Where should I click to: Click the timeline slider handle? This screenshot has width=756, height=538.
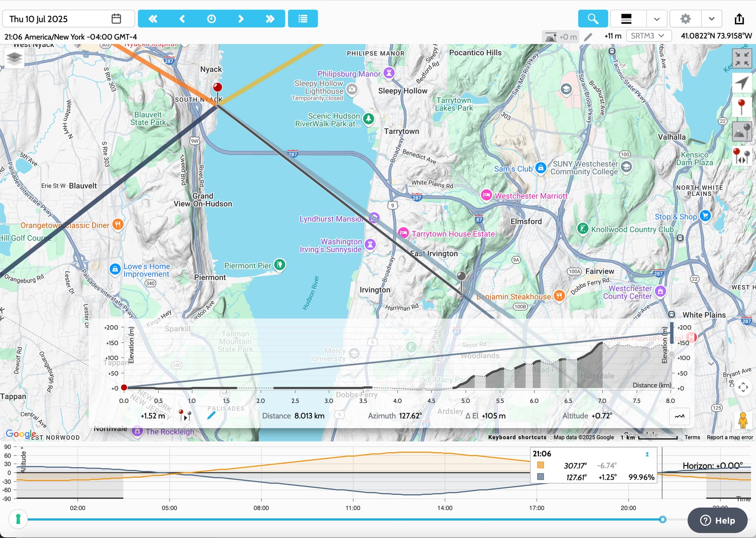663,520
